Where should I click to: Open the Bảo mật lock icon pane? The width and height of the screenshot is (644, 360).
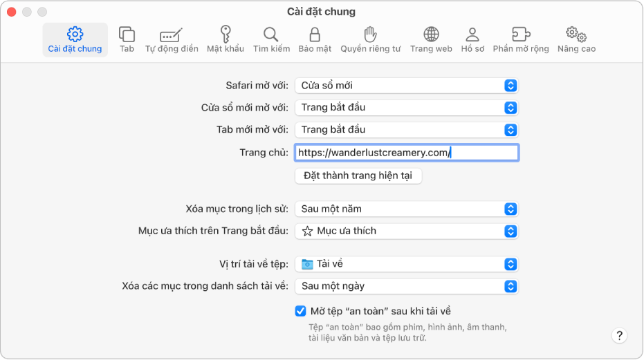click(x=315, y=39)
